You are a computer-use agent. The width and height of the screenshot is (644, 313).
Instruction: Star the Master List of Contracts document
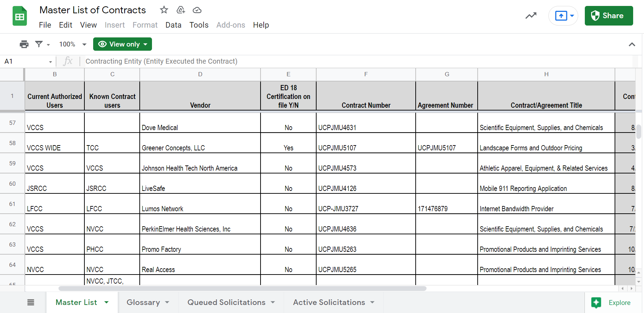coord(164,10)
